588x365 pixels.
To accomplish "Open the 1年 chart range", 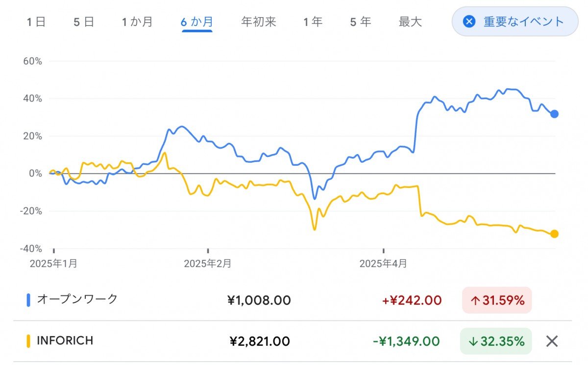I will (x=313, y=22).
